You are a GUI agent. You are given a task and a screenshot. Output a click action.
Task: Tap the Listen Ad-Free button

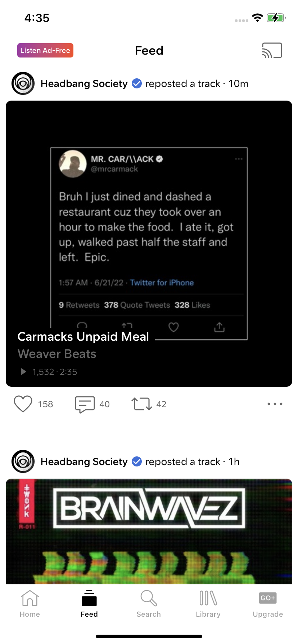pos(45,50)
